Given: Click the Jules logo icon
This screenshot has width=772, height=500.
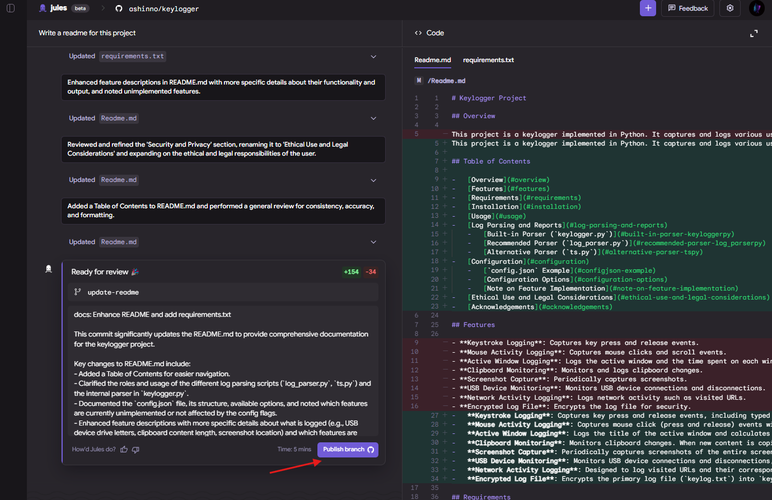Looking at the screenshot, I should 42,8.
